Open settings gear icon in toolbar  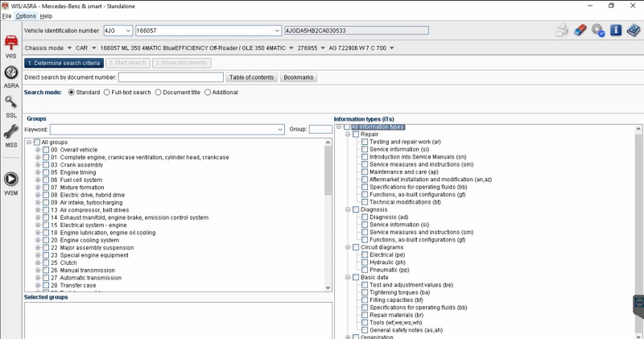click(597, 31)
